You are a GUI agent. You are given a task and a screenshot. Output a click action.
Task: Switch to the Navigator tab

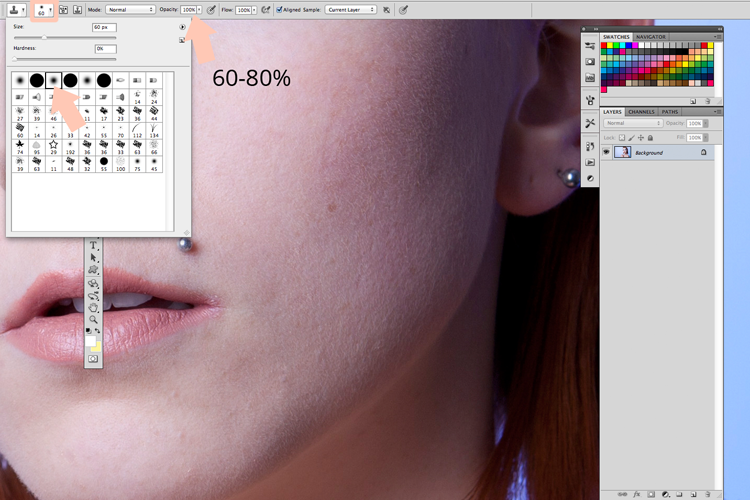[651, 37]
